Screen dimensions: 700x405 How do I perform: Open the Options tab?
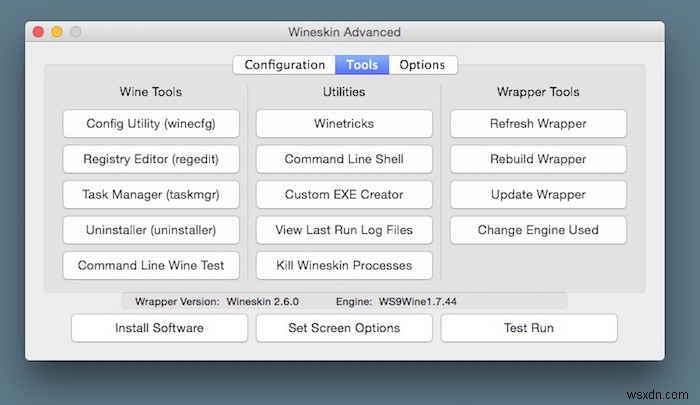point(422,65)
